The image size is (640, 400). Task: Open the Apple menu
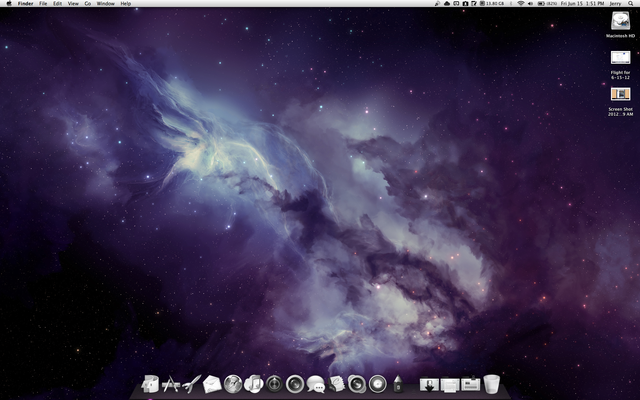click(8, 4)
